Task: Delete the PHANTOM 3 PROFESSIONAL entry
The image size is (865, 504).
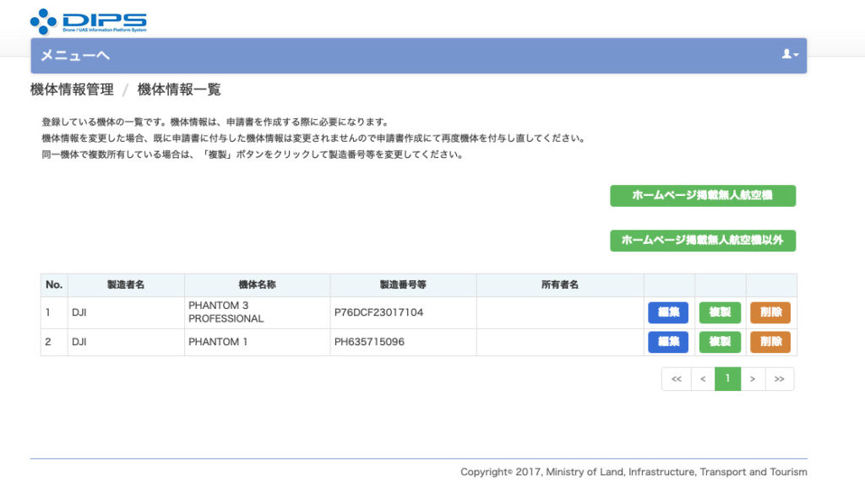Action: click(770, 313)
